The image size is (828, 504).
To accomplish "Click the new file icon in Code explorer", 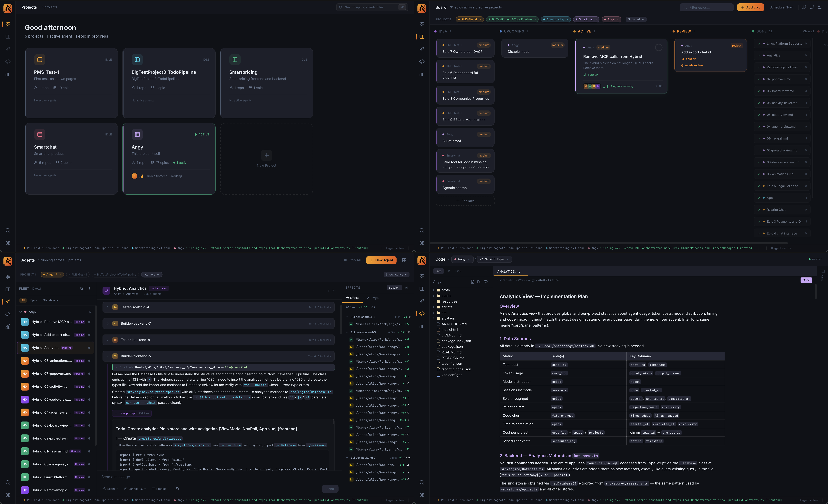I will 472,282.
